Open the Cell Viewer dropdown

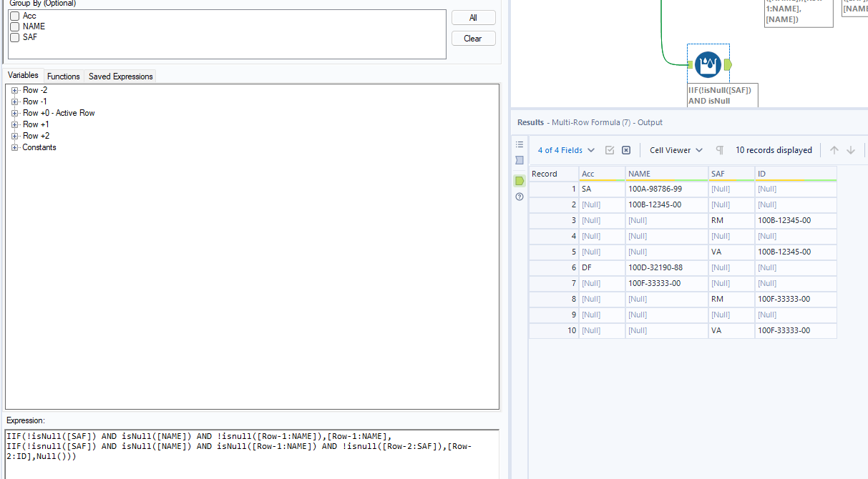coord(673,150)
